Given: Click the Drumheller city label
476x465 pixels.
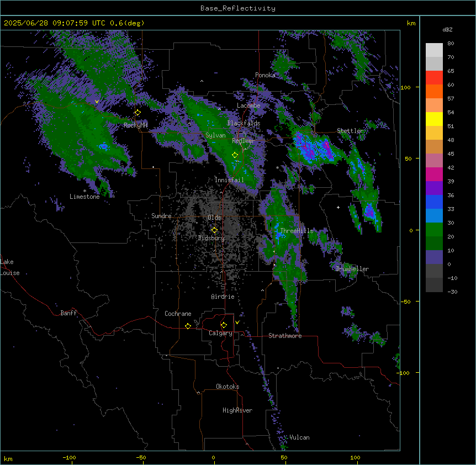Looking at the screenshot, I should [352, 269].
